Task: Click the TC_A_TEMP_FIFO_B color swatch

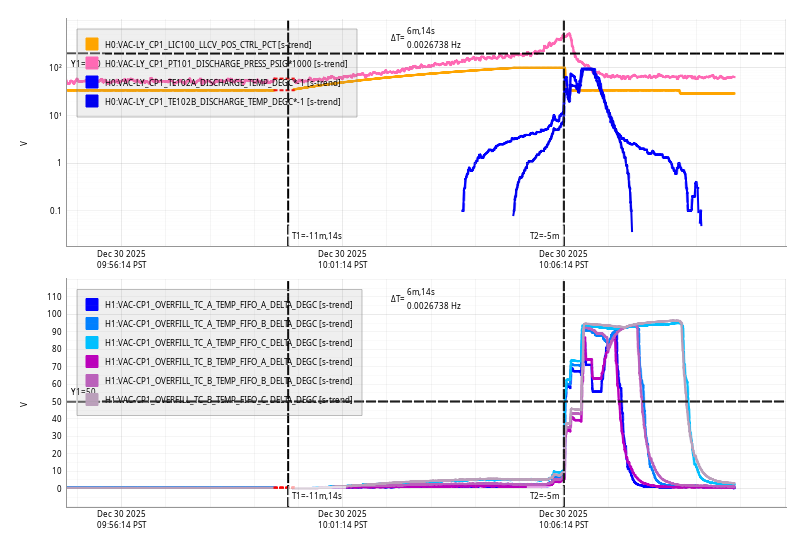Action: [92, 323]
